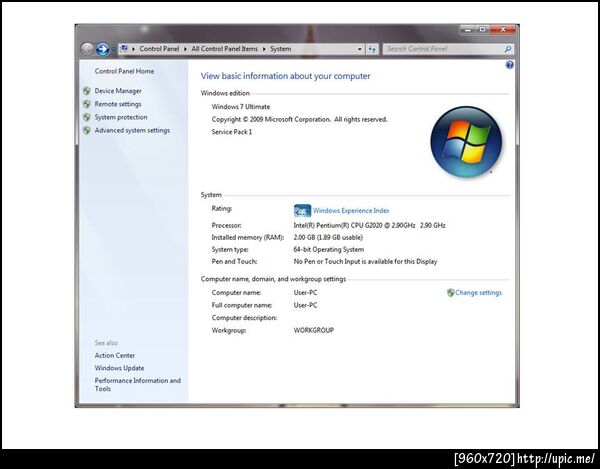Go to Control Panel breadcrumb
The height and width of the screenshot is (469, 600).
[159, 49]
